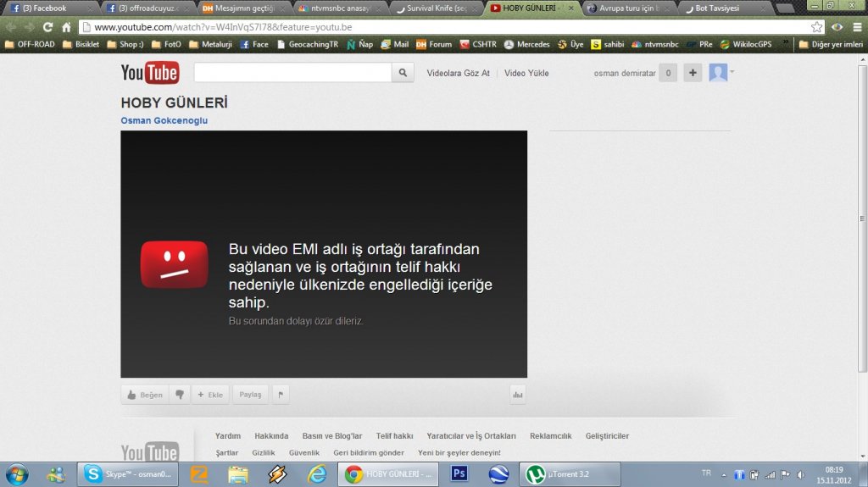868x487 pixels.
Task: Flag the video with the report icon
Action: point(281,395)
